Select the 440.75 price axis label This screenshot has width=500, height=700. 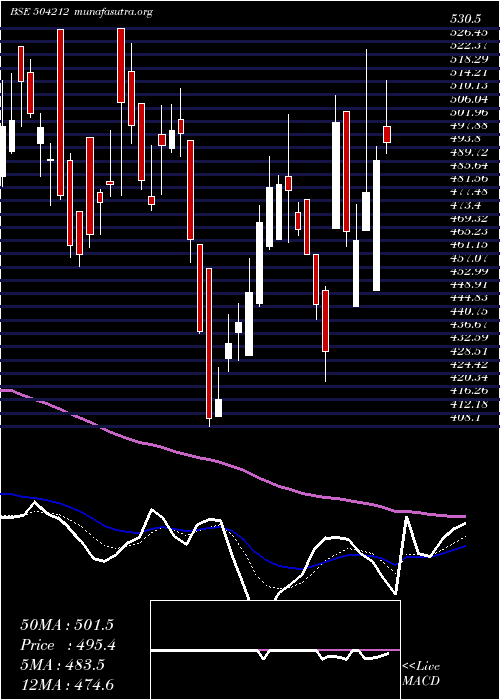(468, 311)
